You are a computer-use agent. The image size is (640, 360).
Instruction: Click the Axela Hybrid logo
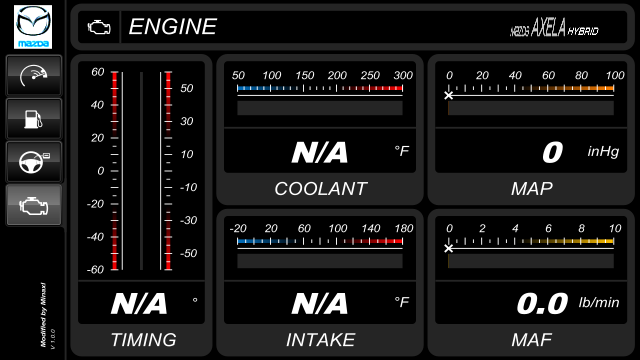(554, 28)
